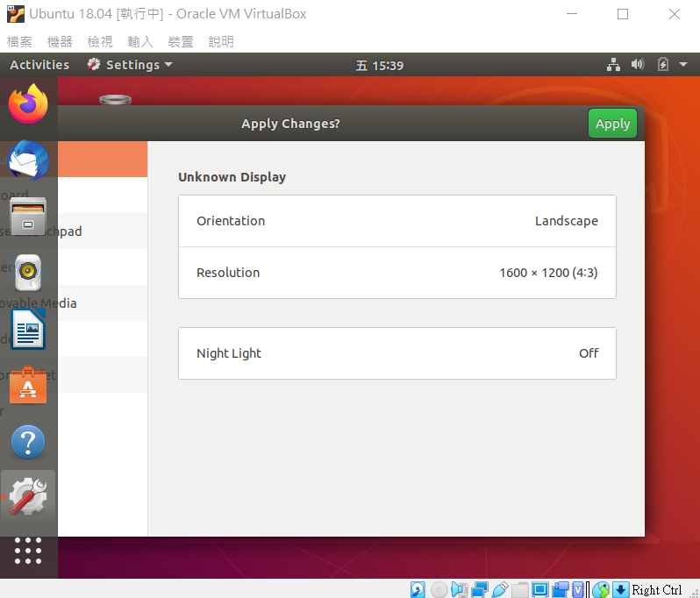This screenshot has width=700, height=598.
Task: Open LibreOffice Writer from the dock
Action: 28,330
